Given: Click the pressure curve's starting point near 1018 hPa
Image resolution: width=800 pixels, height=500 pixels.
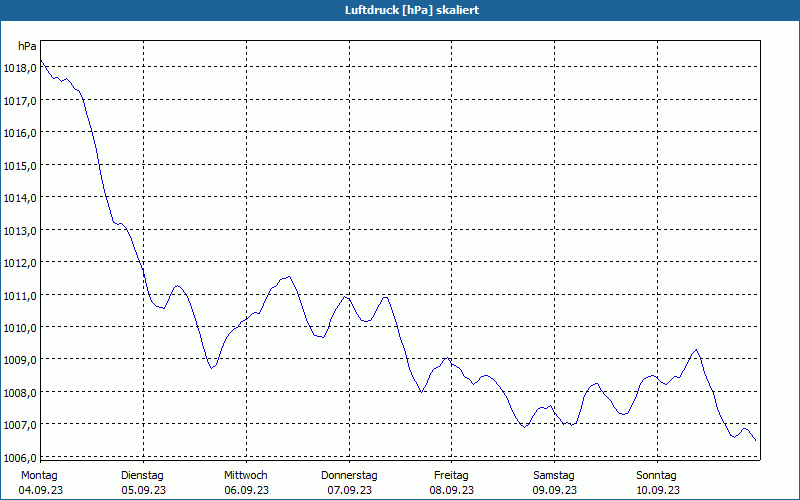Looking at the screenshot, I should [41, 62].
